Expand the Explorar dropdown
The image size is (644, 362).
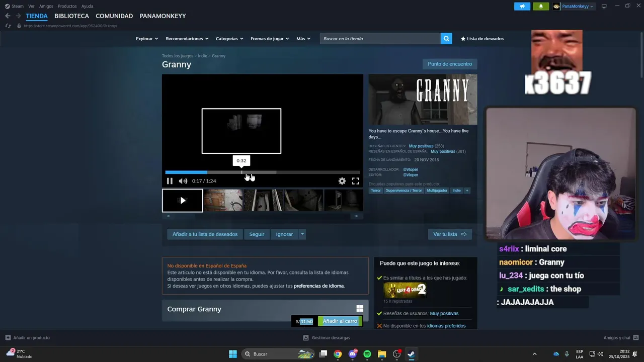tap(147, 39)
